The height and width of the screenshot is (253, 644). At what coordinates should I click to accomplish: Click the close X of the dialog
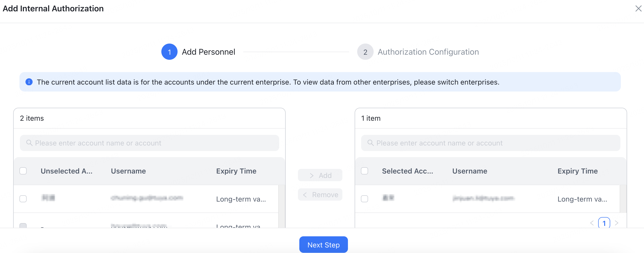click(x=638, y=9)
